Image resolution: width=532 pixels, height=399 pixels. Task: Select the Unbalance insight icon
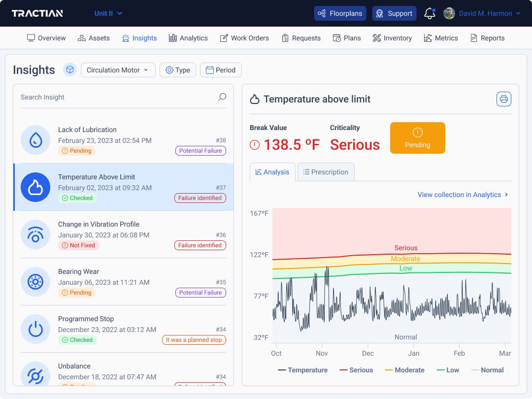tap(35, 374)
